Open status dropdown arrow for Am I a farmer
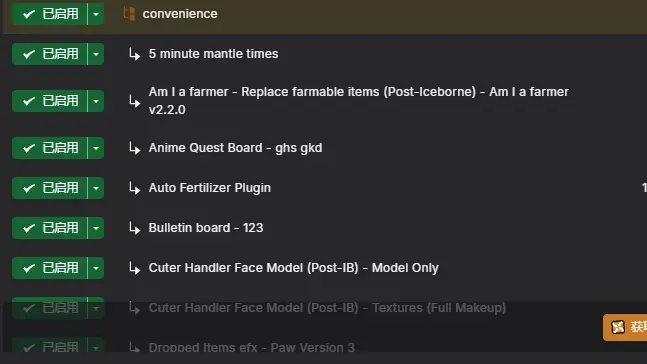 tap(96, 101)
